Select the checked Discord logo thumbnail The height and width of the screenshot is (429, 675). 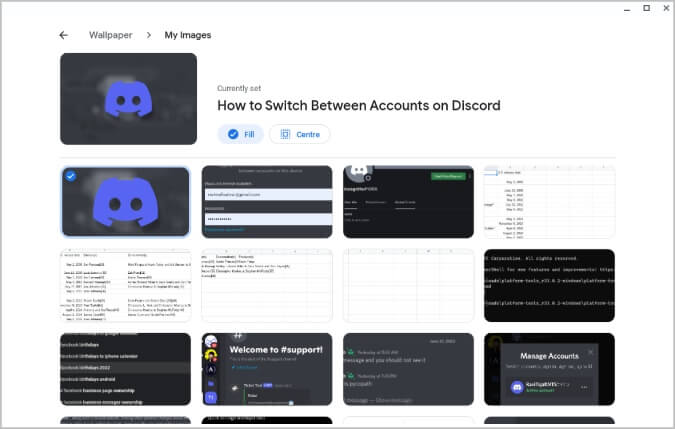tap(126, 202)
